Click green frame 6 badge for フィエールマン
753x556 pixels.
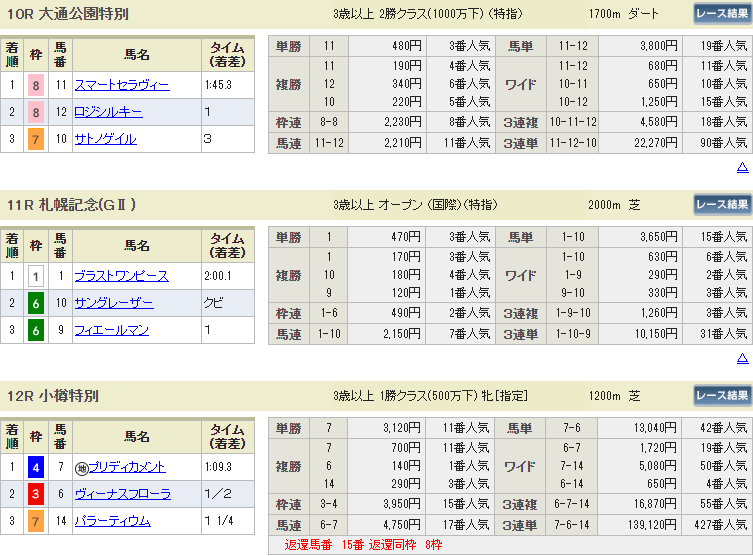(x=36, y=330)
